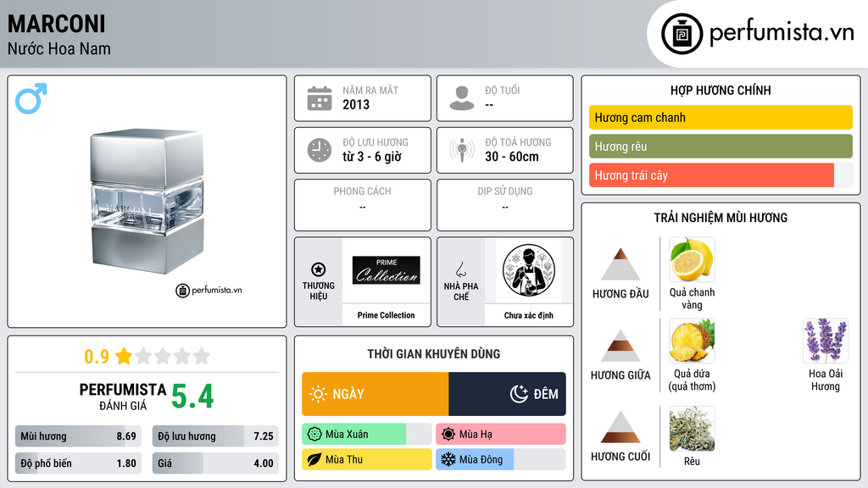Click the MARCONI title heading
This screenshot has height=488, width=868.
pos(57,24)
